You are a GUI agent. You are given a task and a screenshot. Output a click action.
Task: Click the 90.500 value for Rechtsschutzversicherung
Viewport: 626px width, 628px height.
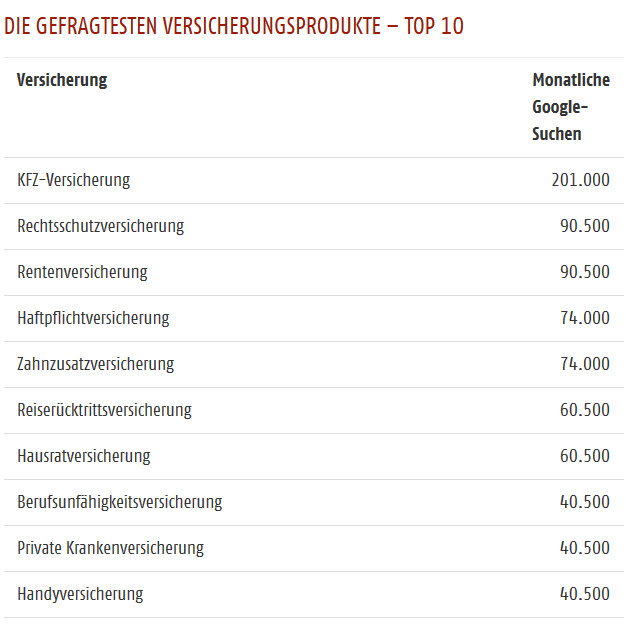(585, 226)
